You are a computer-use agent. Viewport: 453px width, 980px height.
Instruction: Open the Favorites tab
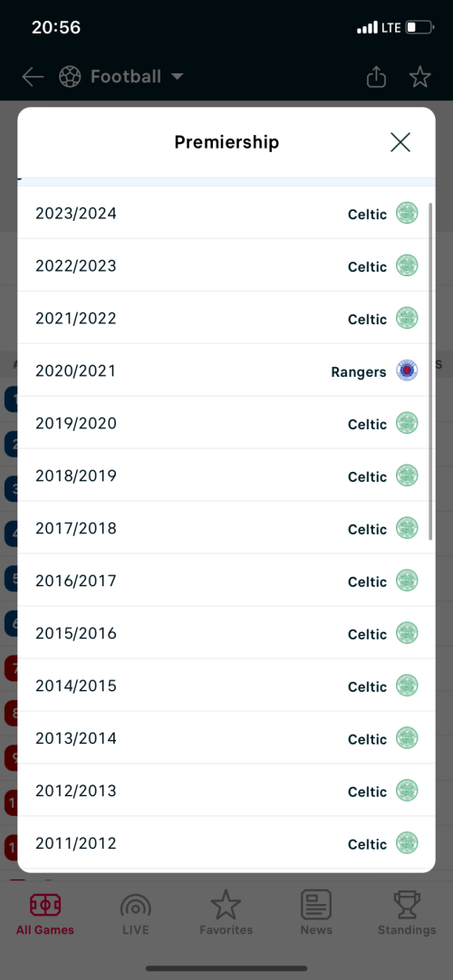coord(226,913)
